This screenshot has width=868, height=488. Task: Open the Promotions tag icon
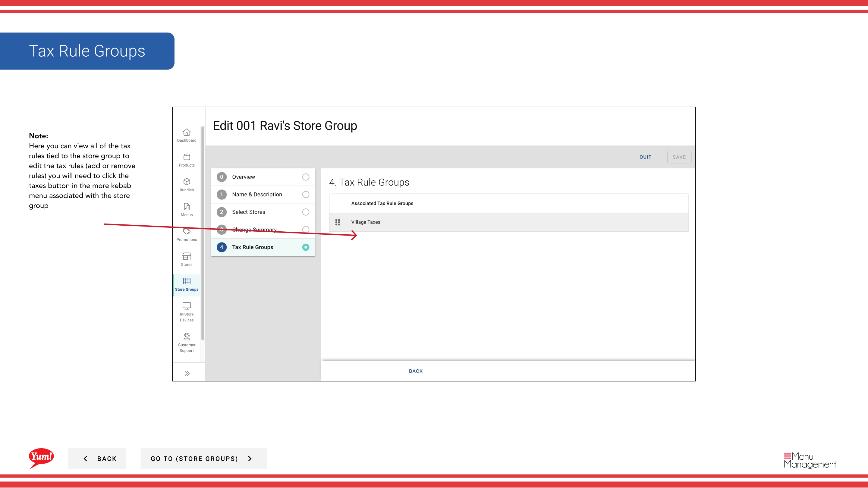coord(187,231)
